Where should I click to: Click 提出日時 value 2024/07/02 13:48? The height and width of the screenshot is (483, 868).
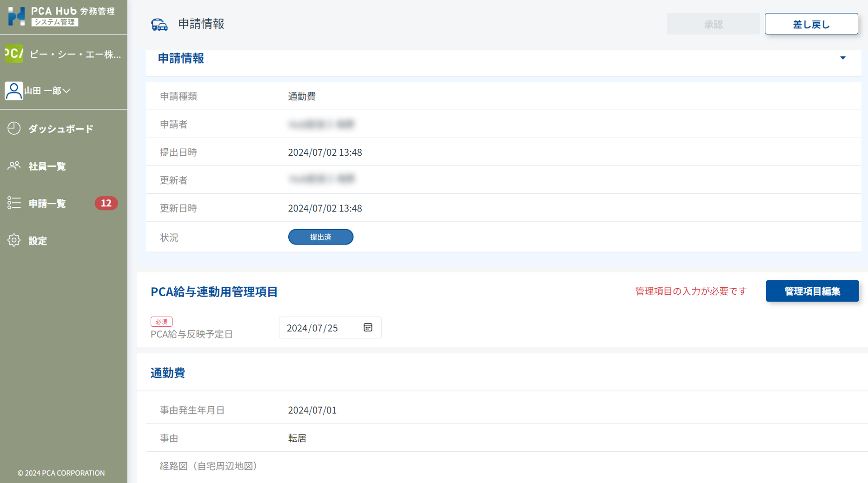[325, 152]
